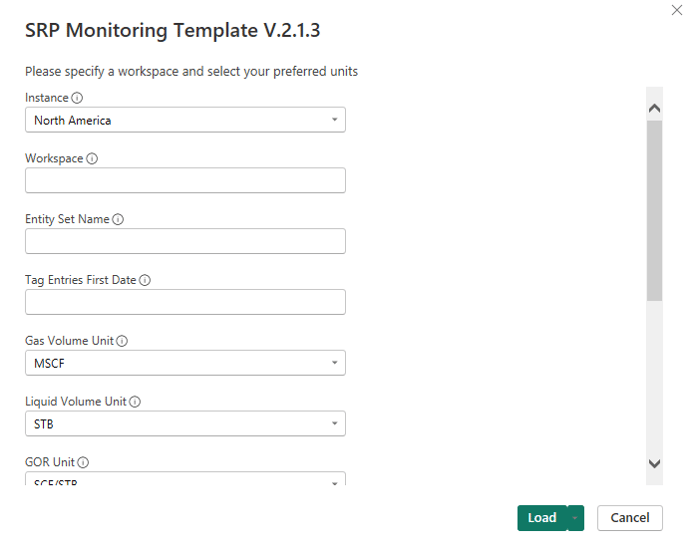Click the scrollbar down arrow

(654, 463)
